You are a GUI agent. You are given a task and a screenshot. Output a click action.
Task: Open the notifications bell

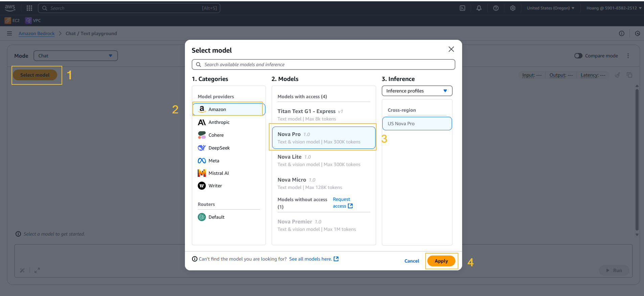[x=479, y=8]
